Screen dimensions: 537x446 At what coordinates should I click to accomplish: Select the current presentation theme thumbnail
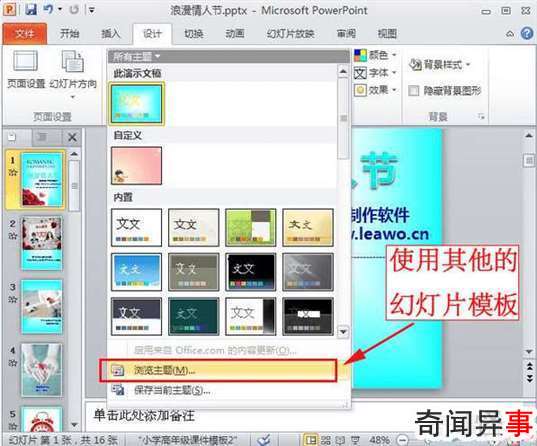click(137, 104)
